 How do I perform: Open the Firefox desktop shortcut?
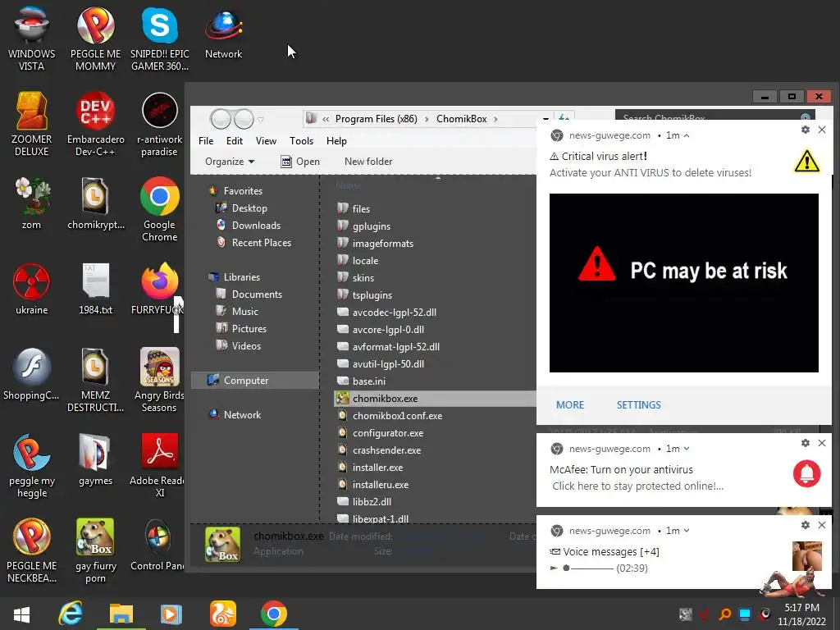pos(158,288)
